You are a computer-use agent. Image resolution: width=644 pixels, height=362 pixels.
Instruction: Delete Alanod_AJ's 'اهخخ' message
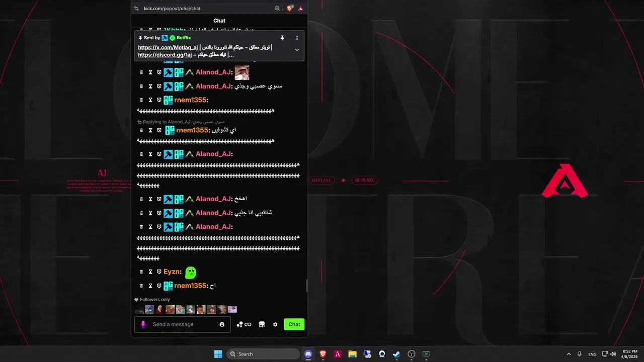tap(141, 199)
